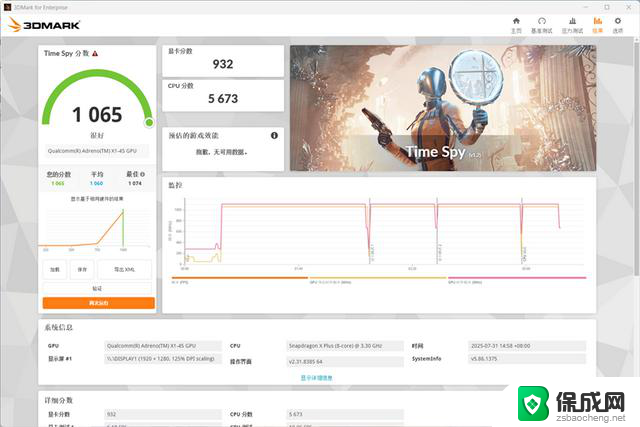
Task: Click the Export XML (导出 XML) button
Action: pos(124,269)
